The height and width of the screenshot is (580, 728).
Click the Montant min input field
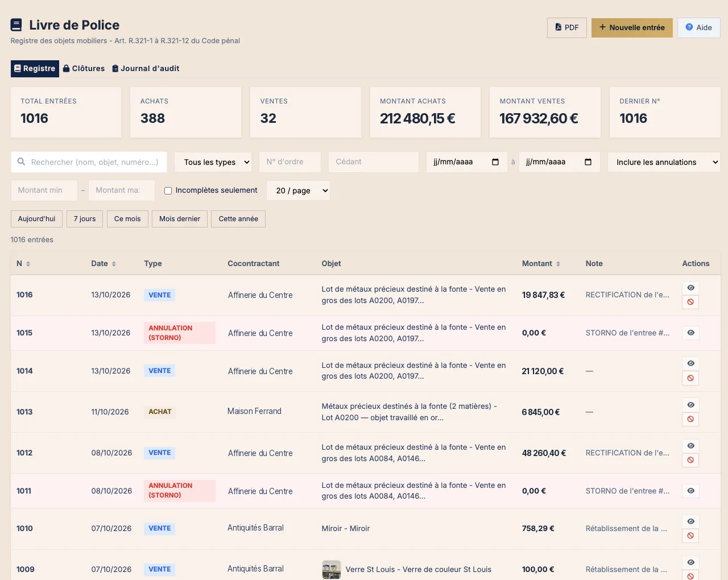click(44, 190)
